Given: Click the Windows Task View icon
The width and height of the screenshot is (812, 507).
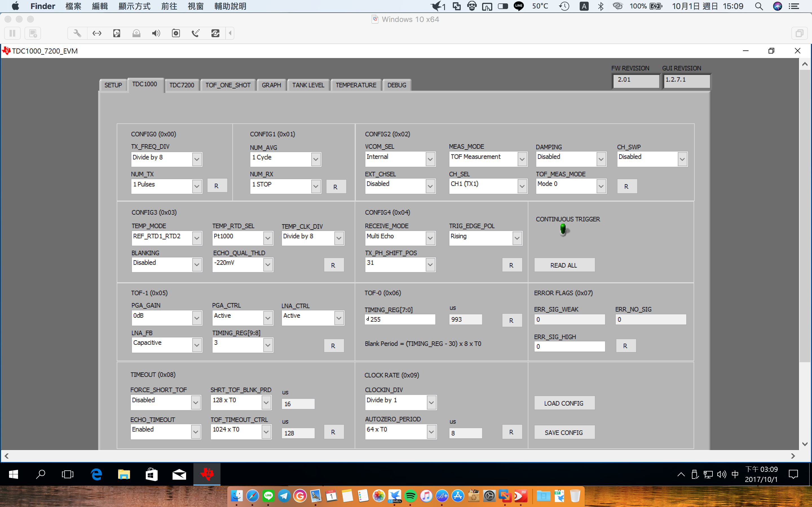Looking at the screenshot, I should coord(68,474).
